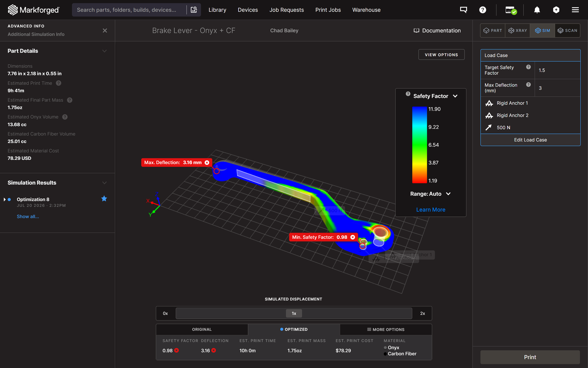Open the Learn More link
Image resolution: width=588 pixels, height=368 pixels.
point(430,210)
